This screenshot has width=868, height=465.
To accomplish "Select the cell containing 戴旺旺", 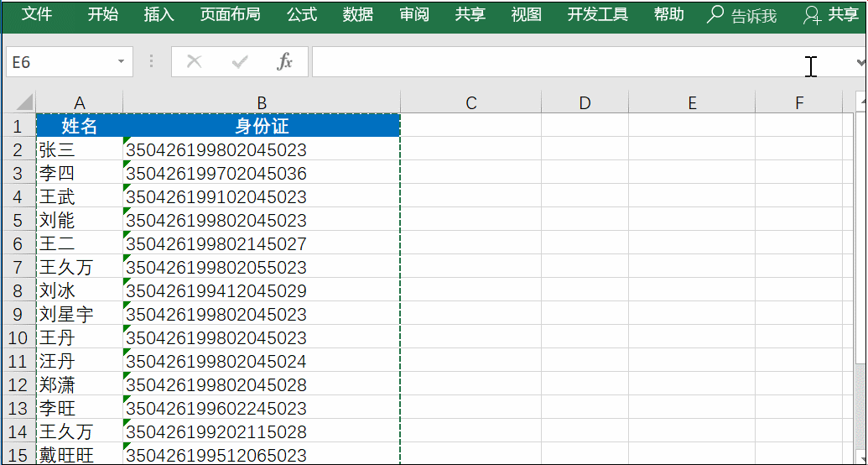I will tap(79, 454).
